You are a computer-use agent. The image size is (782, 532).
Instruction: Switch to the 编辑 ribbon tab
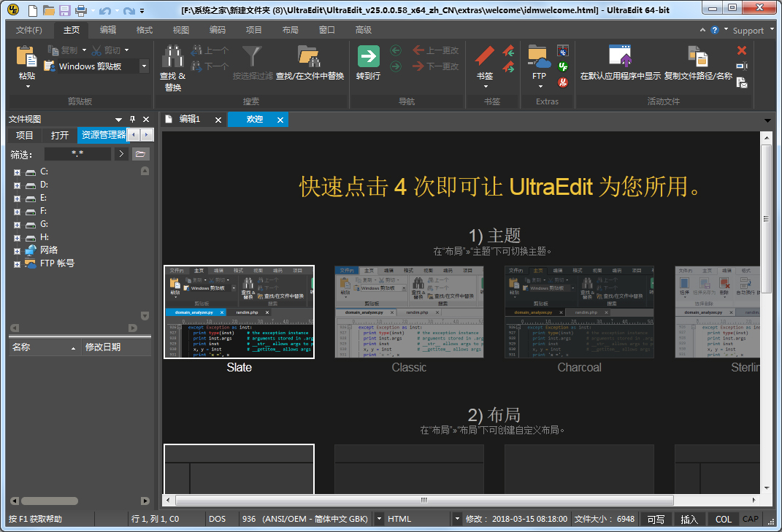click(108, 30)
